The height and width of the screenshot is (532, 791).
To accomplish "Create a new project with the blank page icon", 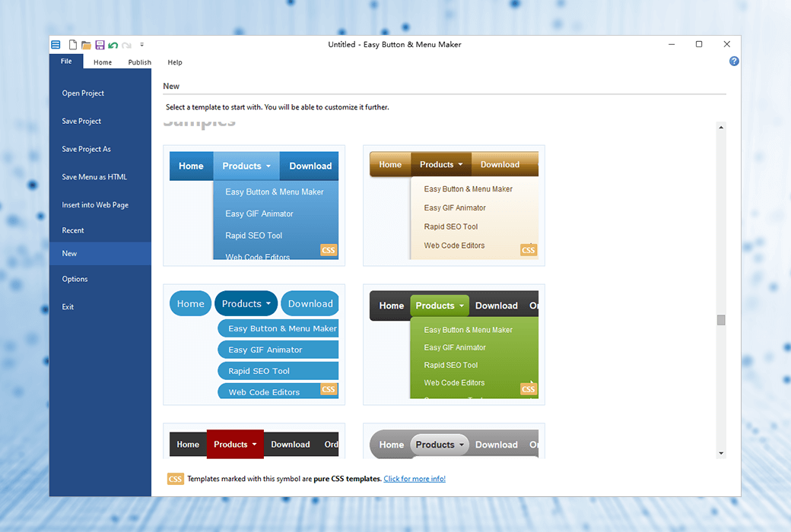I will [x=73, y=45].
